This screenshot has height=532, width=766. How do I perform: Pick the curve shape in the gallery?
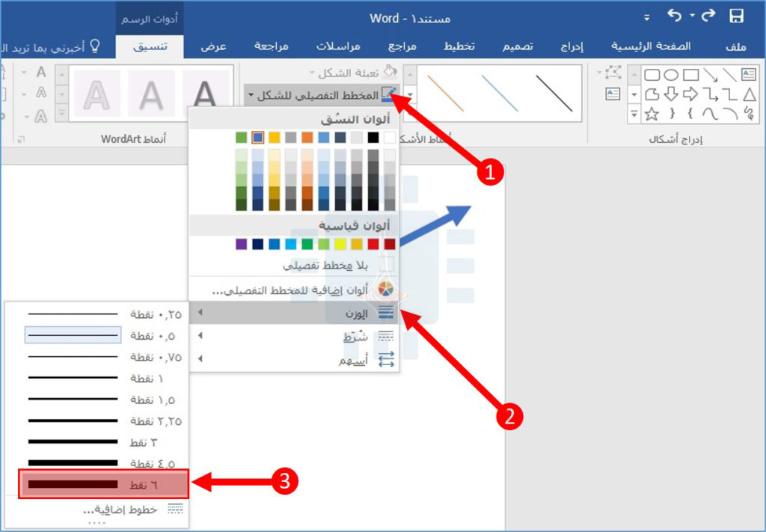coord(710,114)
